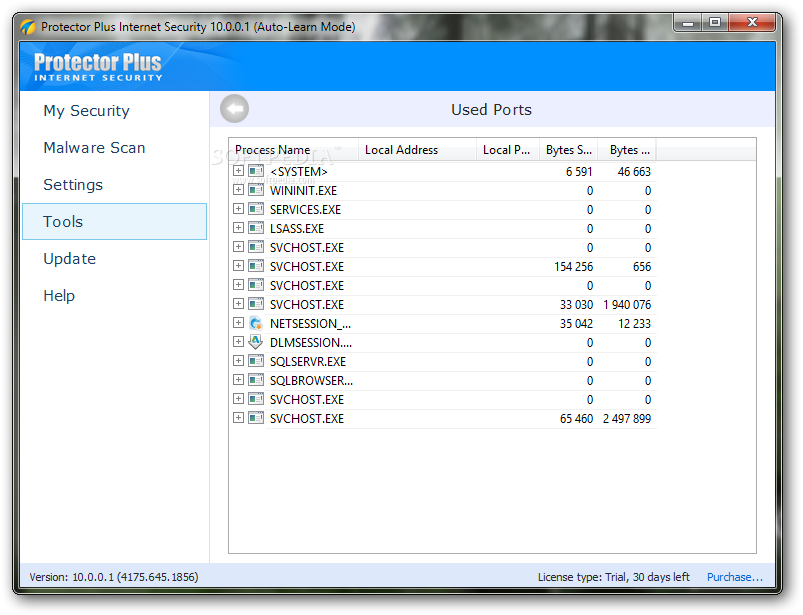Select the SQLSERVR.EXE process name

(x=308, y=362)
